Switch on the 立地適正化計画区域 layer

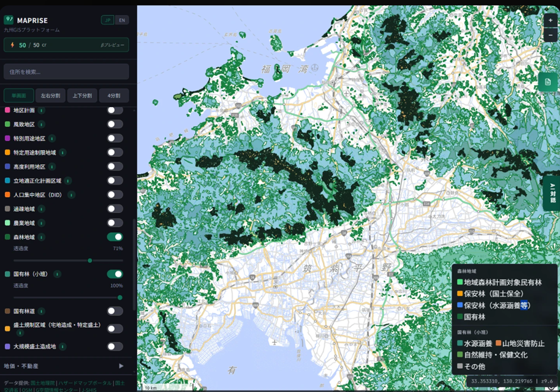pyautogui.click(x=115, y=181)
